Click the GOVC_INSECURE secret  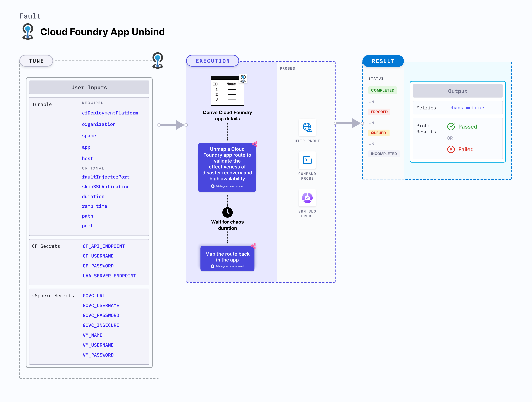pos(101,325)
